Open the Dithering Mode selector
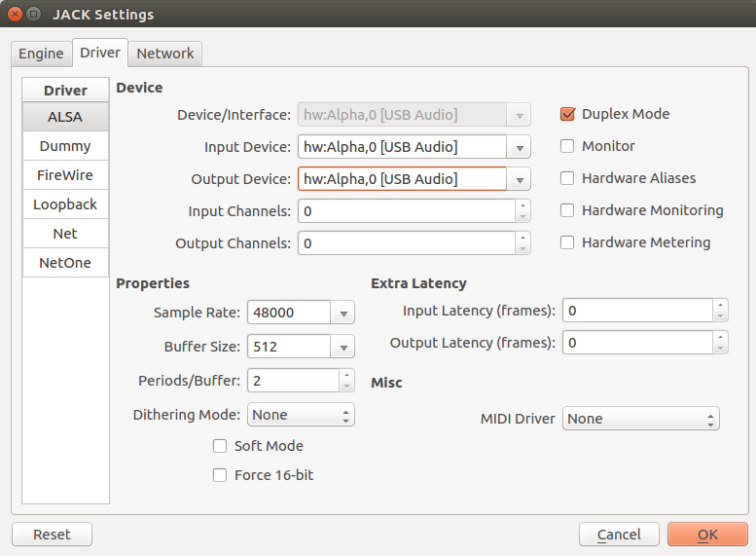Viewport: 756px width, 556px height. click(x=301, y=415)
